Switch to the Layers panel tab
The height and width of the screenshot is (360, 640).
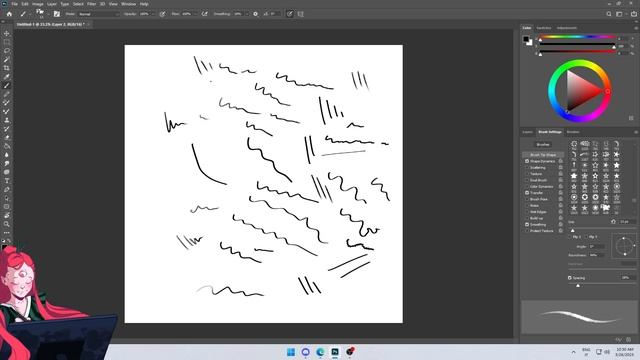(527, 132)
